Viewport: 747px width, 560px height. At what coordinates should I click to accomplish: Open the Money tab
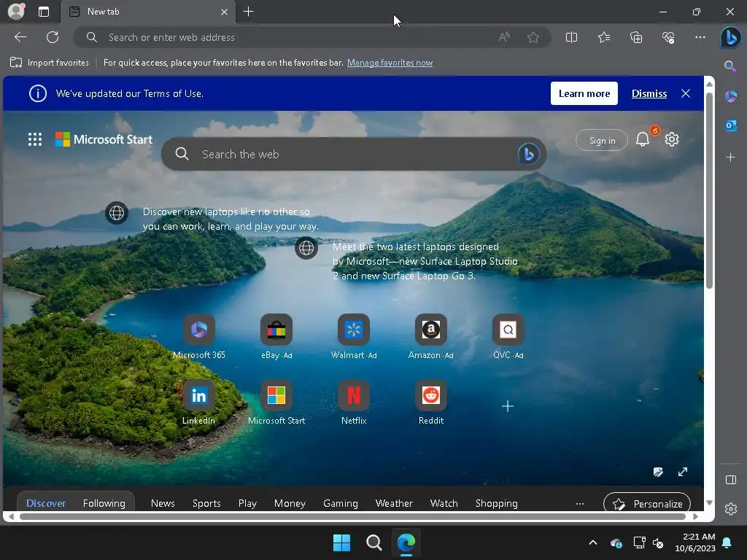[290, 503]
